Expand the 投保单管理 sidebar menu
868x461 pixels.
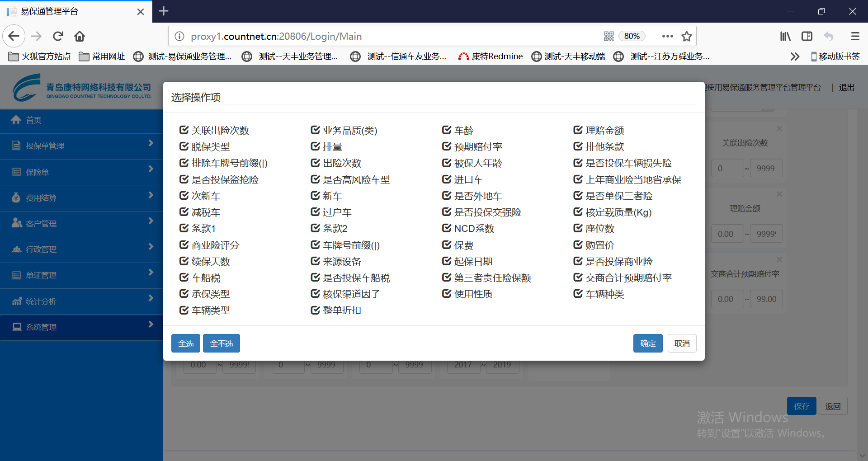pos(81,146)
